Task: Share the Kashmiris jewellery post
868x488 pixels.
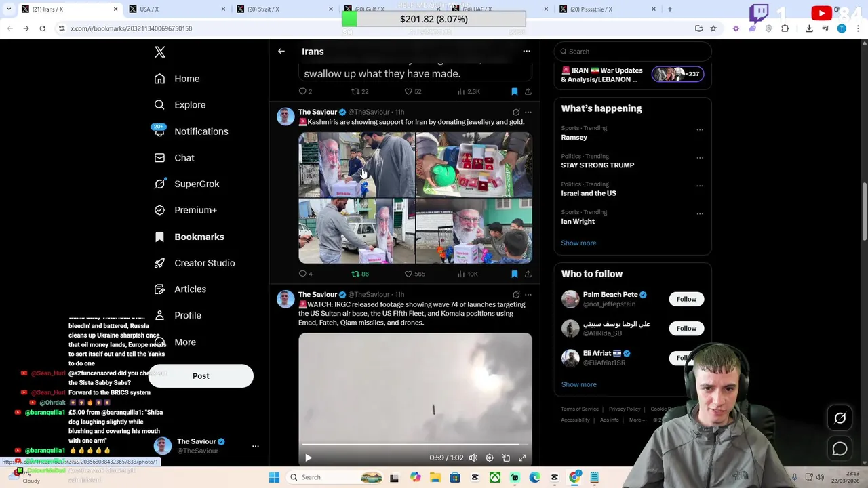Action: pyautogui.click(x=528, y=274)
